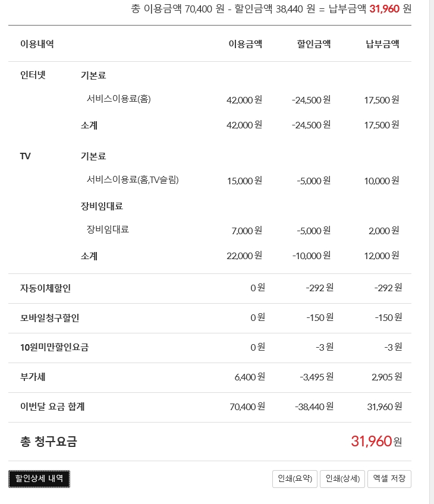The height and width of the screenshot is (504, 434).
Task: Click the 할인금액 column header
Action: (x=314, y=43)
